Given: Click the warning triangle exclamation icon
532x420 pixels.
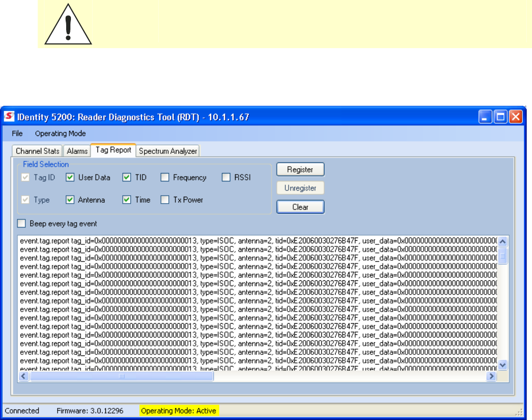Looking at the screenshot, I should (x=68, y=24).
